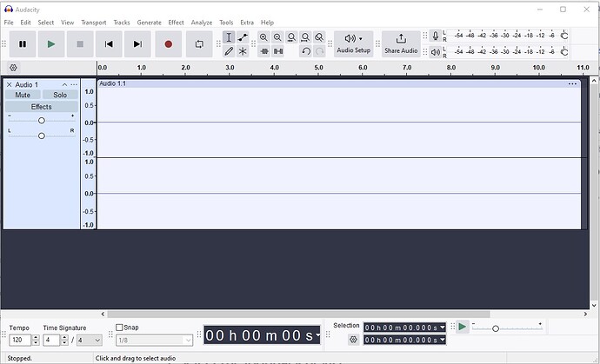Click the Zoom In magnifier
Image resolution: width=600 pixels, height=364 pixels.
(263, 37)
